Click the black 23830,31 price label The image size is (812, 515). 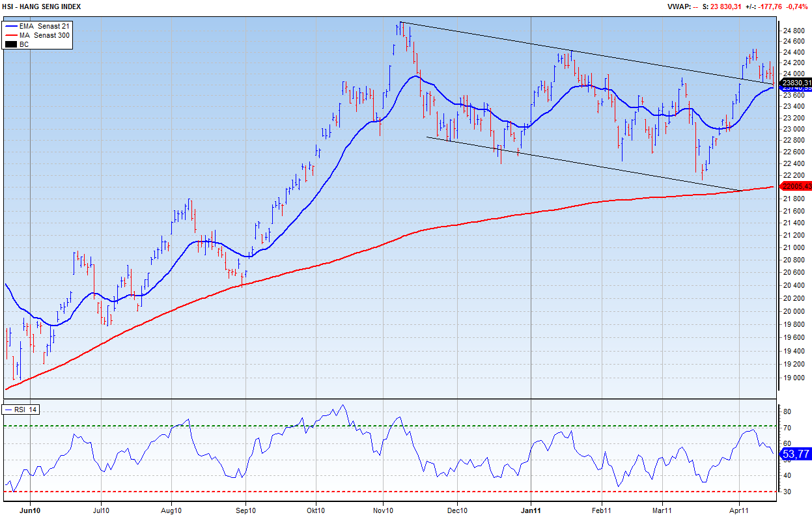tap(796, 83)
